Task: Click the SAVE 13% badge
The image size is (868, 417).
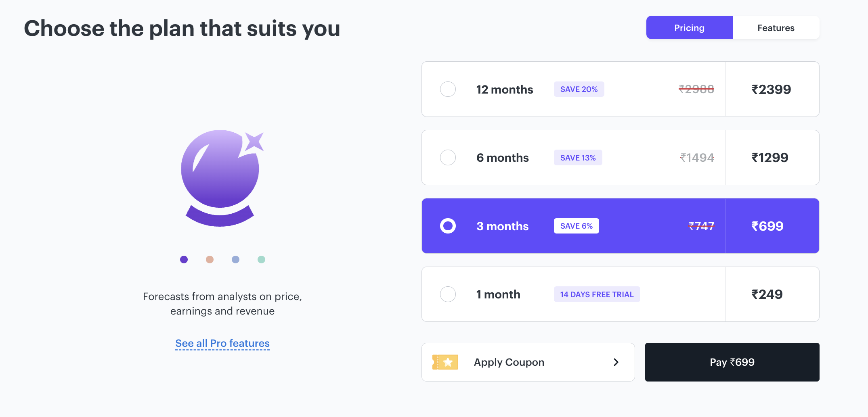Action: point(578,158)
